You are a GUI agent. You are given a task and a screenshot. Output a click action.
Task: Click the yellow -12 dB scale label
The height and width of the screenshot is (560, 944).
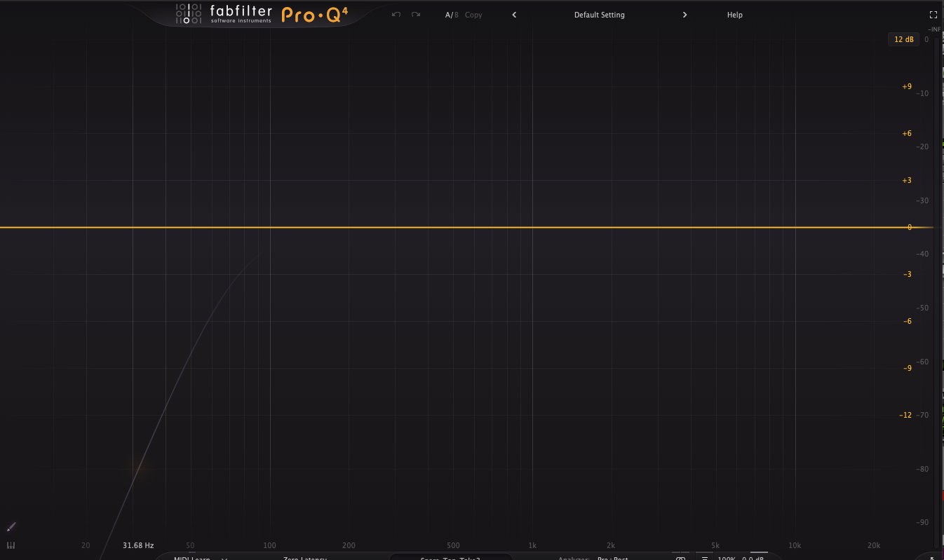point(905,415)
